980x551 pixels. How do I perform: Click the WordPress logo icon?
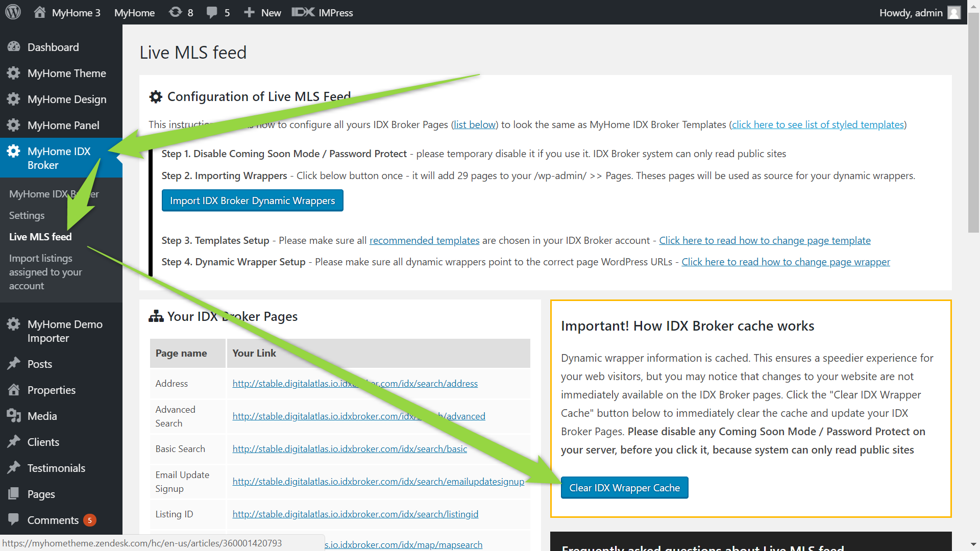coord(13,12)
